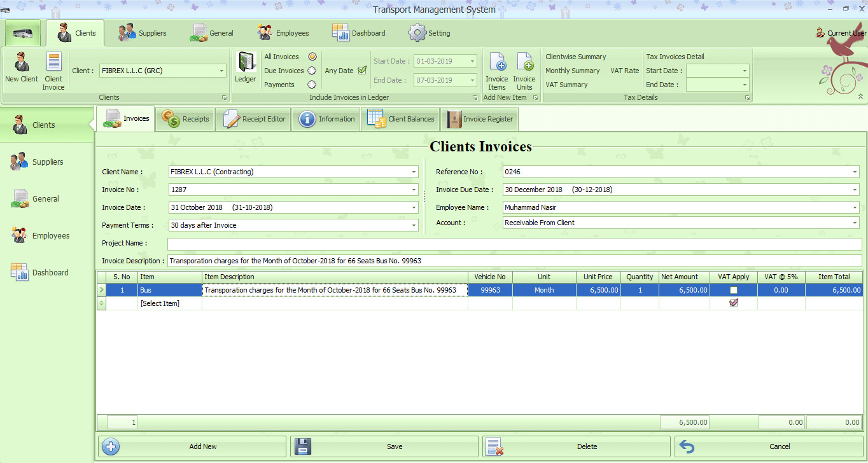Open the Invoice Register tab
Image resolution: width=868 pixels, height=463 pixels.
[479, 119]
